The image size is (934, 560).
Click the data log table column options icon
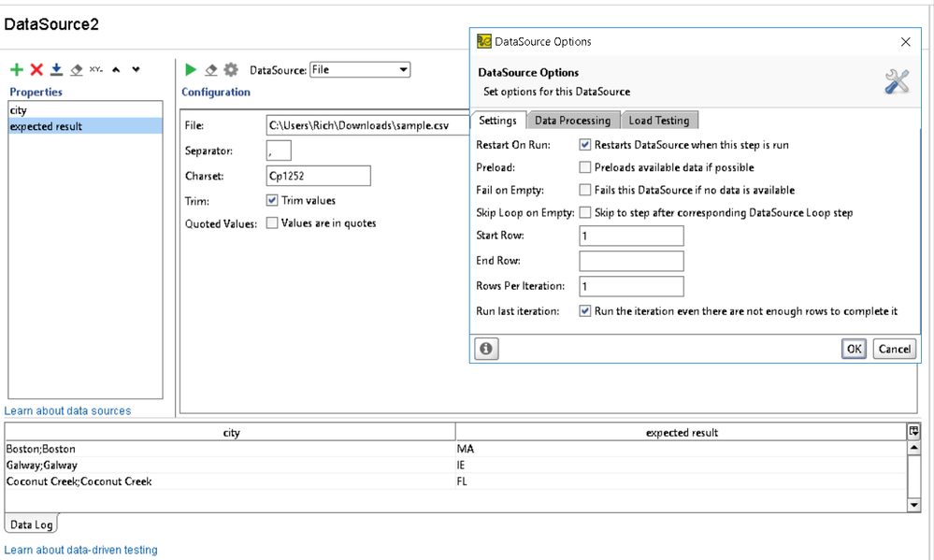[x=913, y=432]
